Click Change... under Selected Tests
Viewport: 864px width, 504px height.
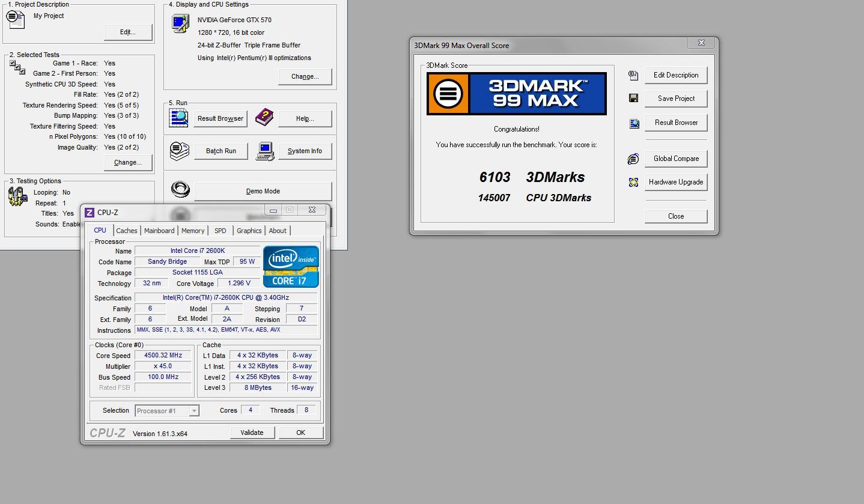[128, 162]
